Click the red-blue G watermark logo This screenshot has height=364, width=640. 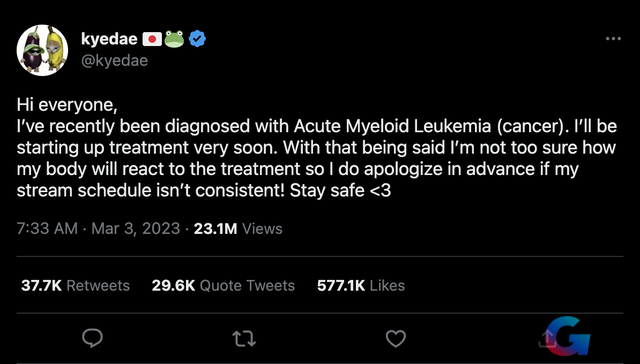tap(568, 337)
